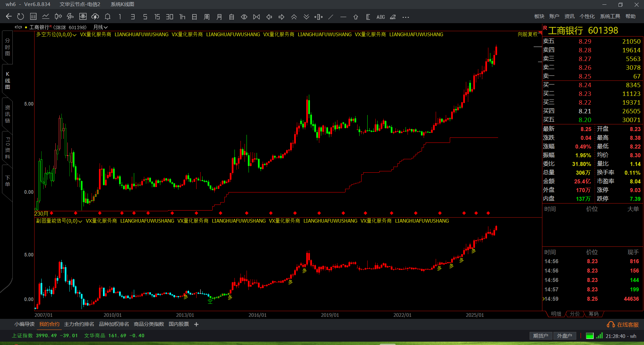Open the 帮助 menu
The height and width of the screenshot is (345, 644).
click(x=631, y=16)
